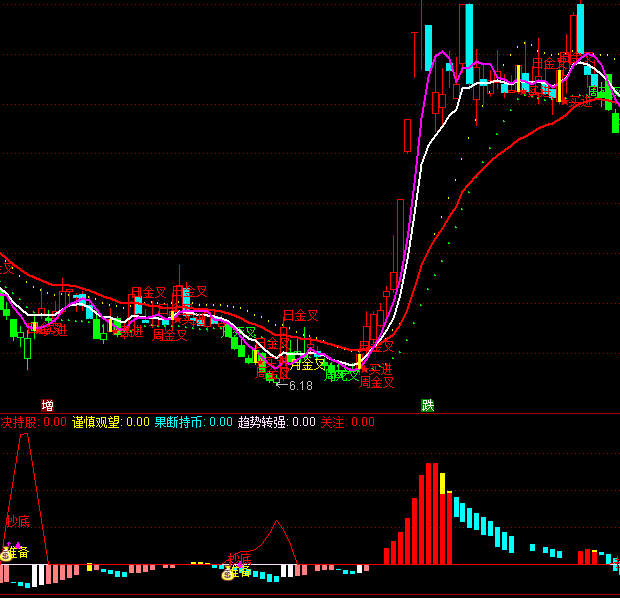Click the money bag icon in middle of indicator
620x598 pixels.
point(228,573)
